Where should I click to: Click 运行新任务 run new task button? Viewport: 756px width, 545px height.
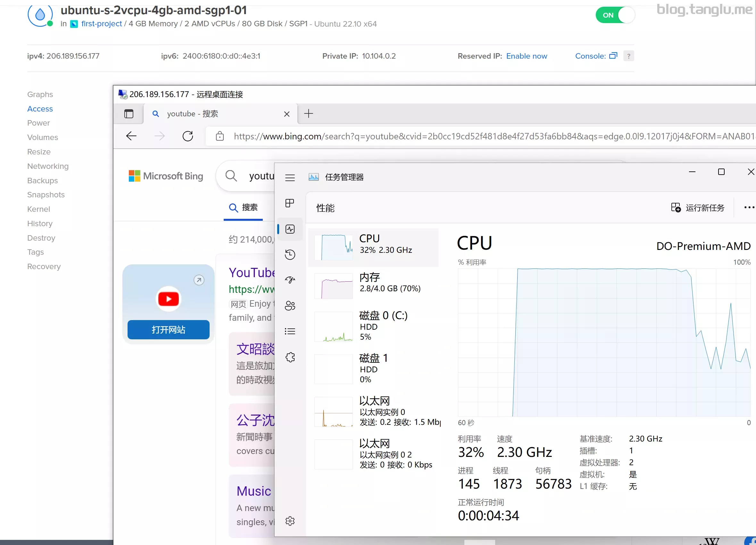(x=698, y=208)
